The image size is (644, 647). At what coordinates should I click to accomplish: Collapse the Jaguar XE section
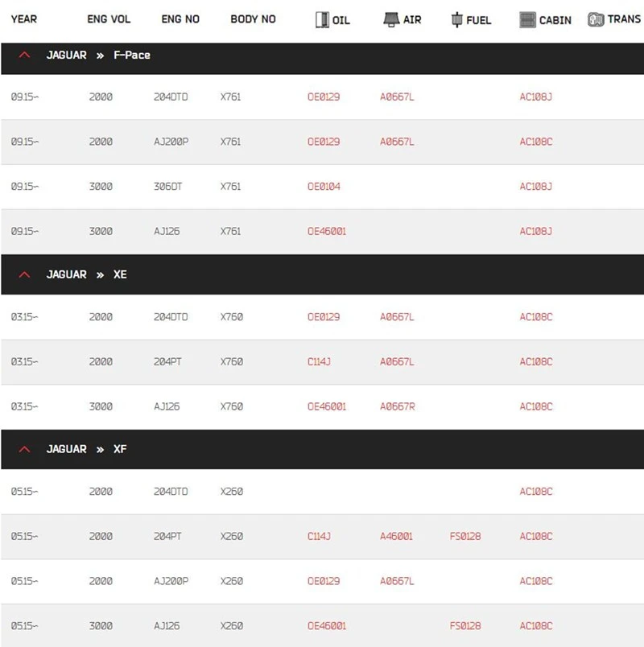[x=25, y=274]
